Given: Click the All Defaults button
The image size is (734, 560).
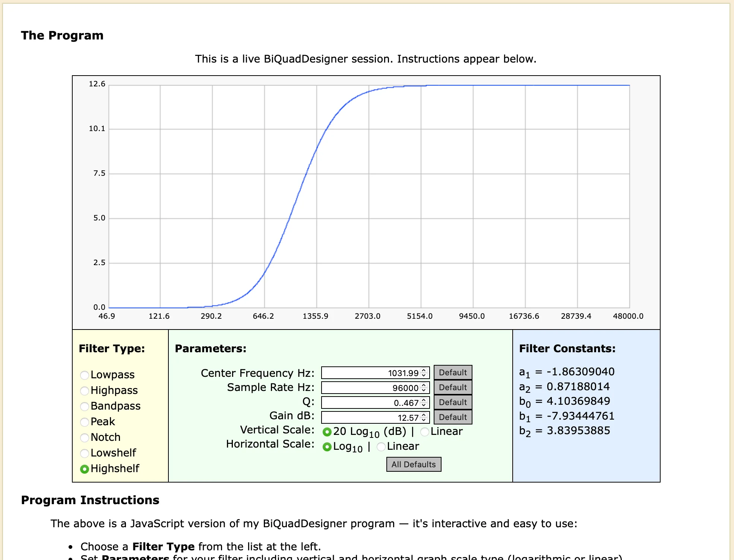Looking at the screenshot, I should [414, 464].
